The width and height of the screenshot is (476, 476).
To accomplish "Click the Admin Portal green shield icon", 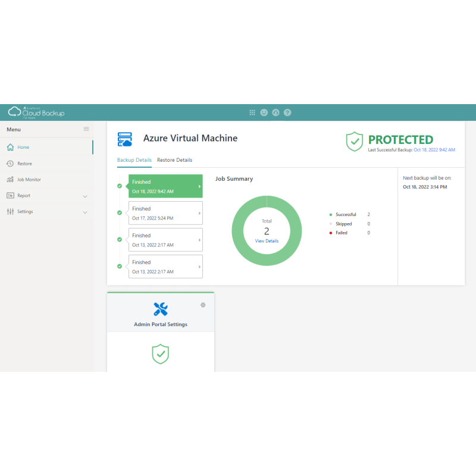I will click(x=160, y=354).
